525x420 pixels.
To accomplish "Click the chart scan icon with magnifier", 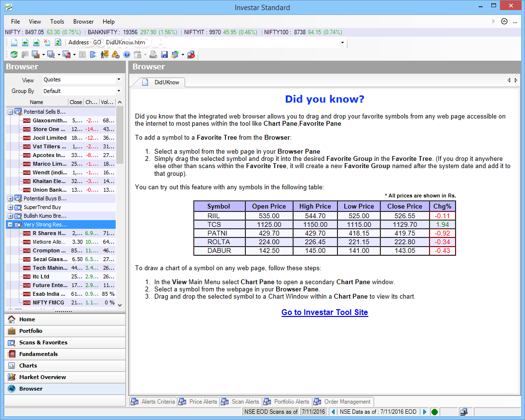I will click(x=51, y=54).
